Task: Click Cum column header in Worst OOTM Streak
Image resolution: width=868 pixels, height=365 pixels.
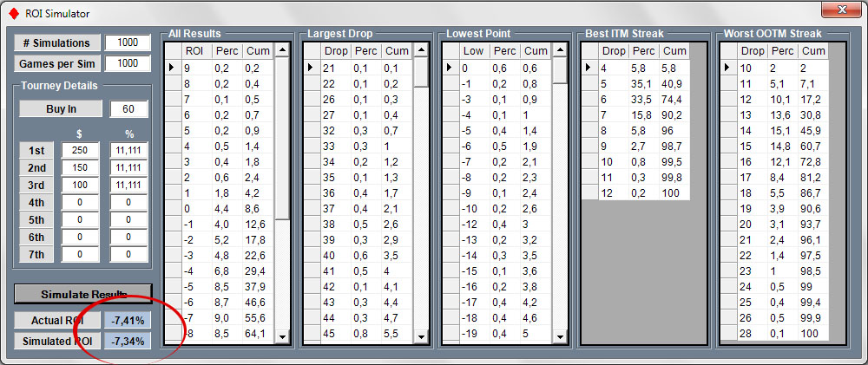Action: click(x=813, y=51)
